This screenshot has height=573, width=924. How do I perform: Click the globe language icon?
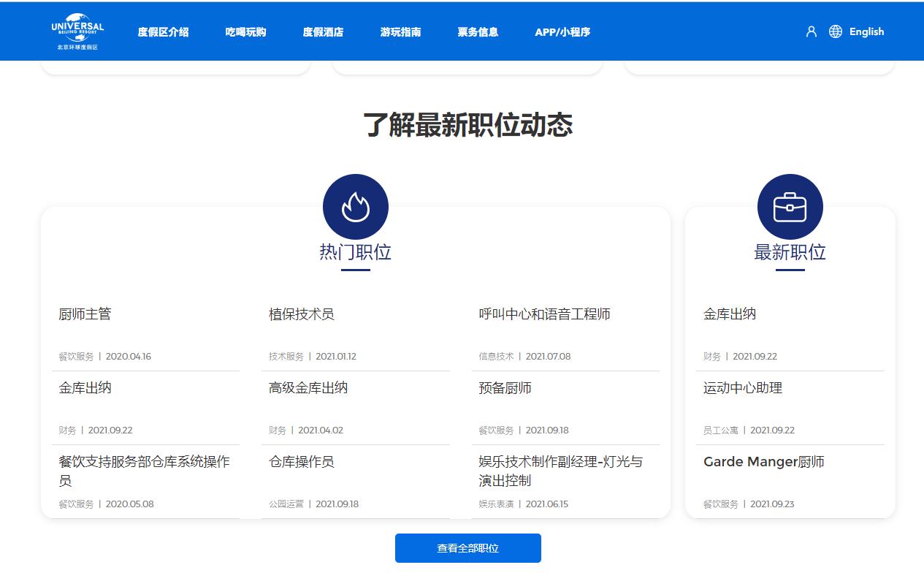(x=834, y=31)
